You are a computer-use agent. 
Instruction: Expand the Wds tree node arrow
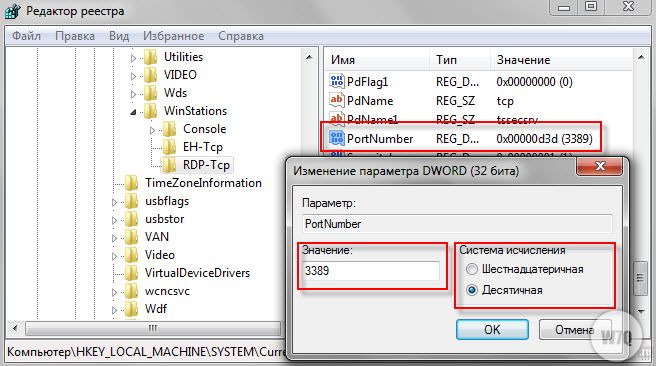coord(133,94)
